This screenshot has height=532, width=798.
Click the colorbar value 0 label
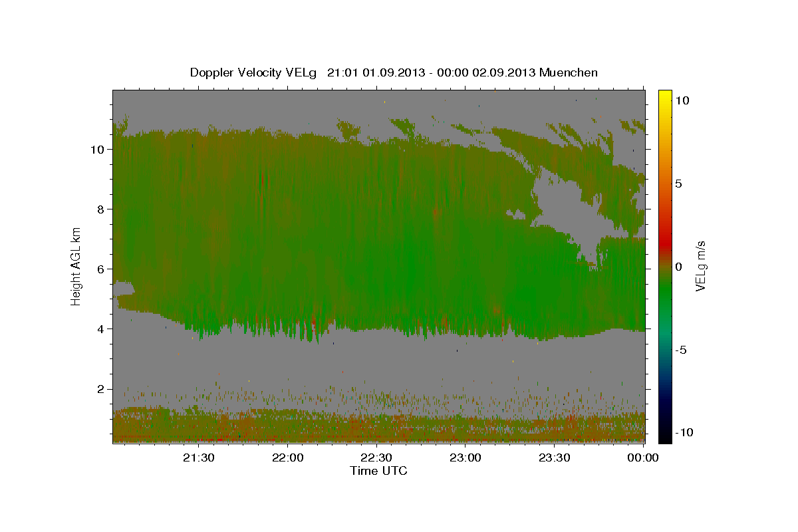[679, 267]
